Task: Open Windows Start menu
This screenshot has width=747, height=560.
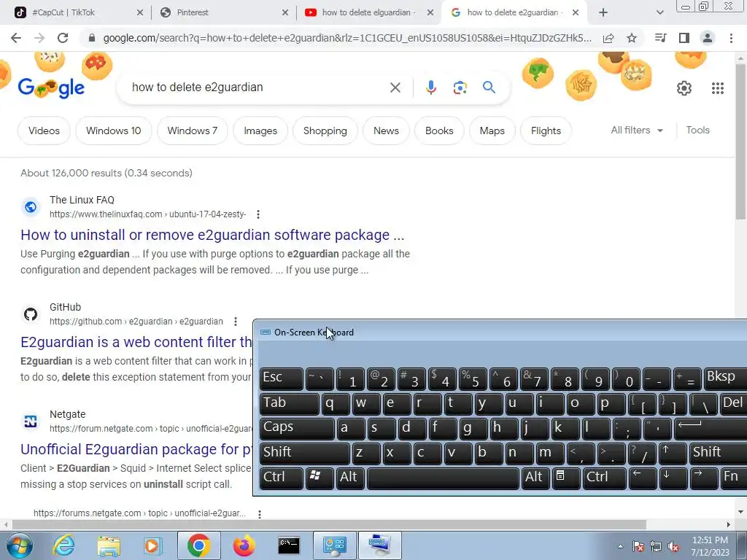Action: point(20,545)
